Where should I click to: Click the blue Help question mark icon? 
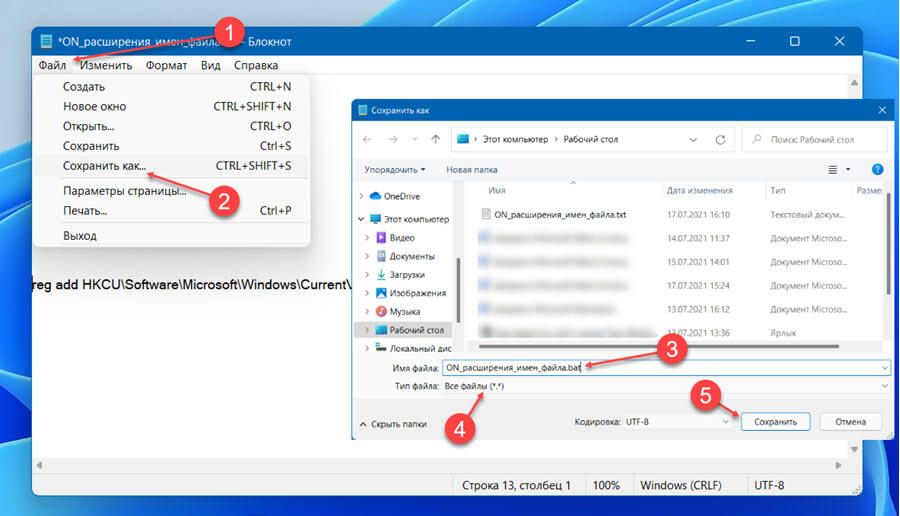[x=877, y=169]
